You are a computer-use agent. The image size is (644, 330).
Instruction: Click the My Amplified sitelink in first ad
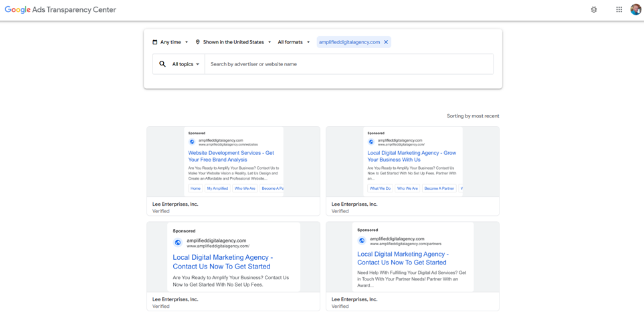pyautogui.click(x=217, y=188)
